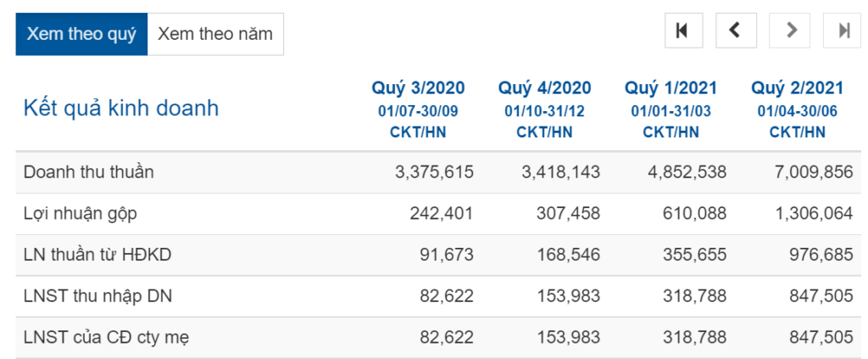Select the 'LNST của CĐ cty mẹ' row
The image size is (868, 359).
[x=106, y=338]
